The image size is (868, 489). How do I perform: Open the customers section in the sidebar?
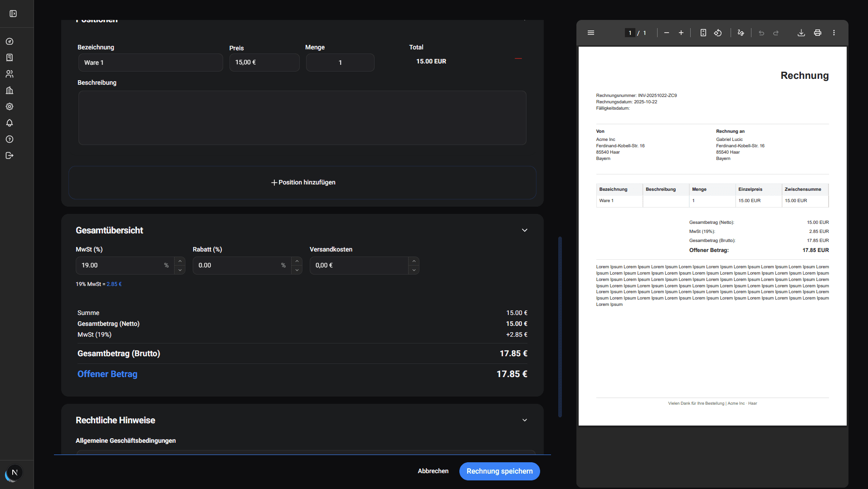click(10, 74)
